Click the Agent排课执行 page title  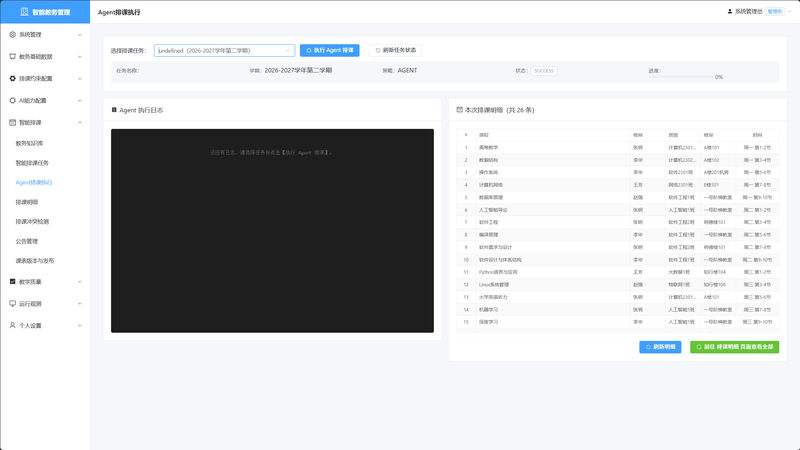(119, 12)
